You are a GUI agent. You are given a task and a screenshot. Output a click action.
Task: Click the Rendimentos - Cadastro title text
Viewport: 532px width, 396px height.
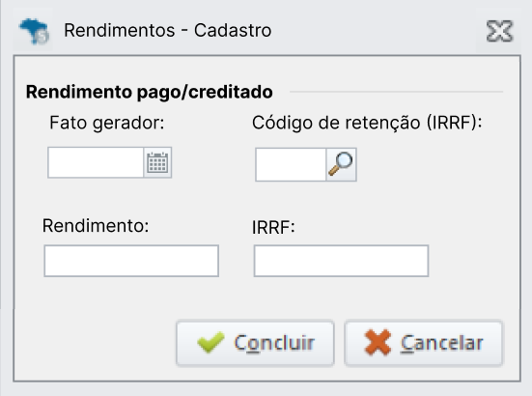pyautogui.click(x=168, y=30)
